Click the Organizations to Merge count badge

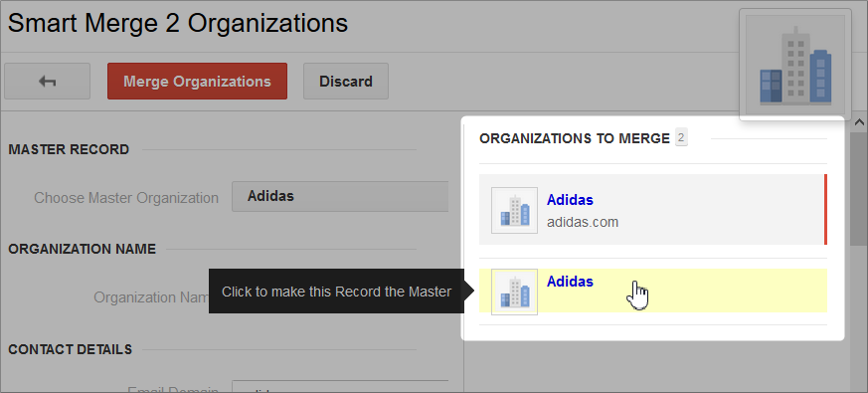coord(681,138)
